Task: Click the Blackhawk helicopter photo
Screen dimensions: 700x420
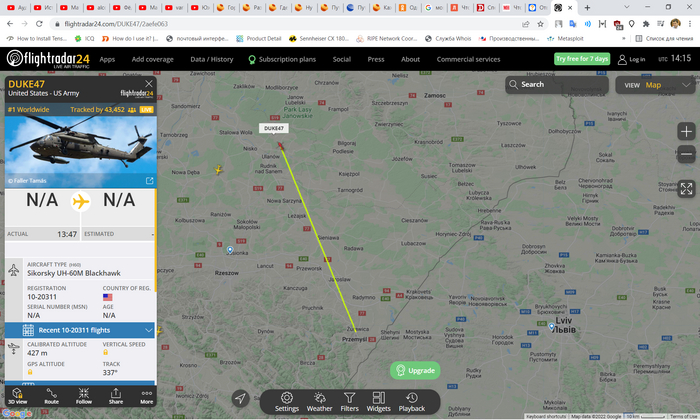Action: (x=81, y=152)
